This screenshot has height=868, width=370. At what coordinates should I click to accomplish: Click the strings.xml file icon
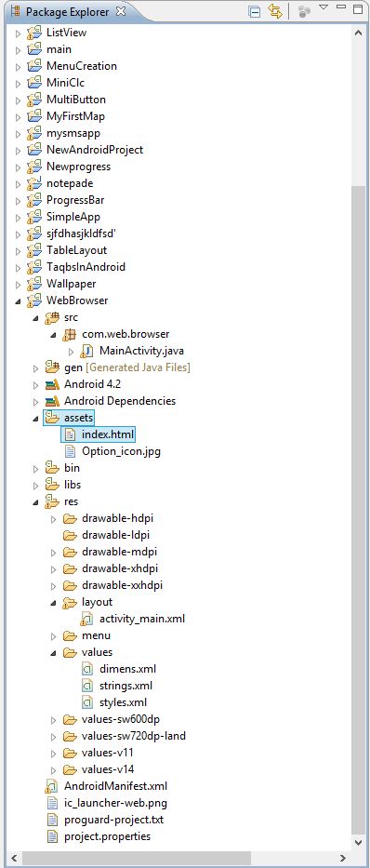[x=87, y=686]
